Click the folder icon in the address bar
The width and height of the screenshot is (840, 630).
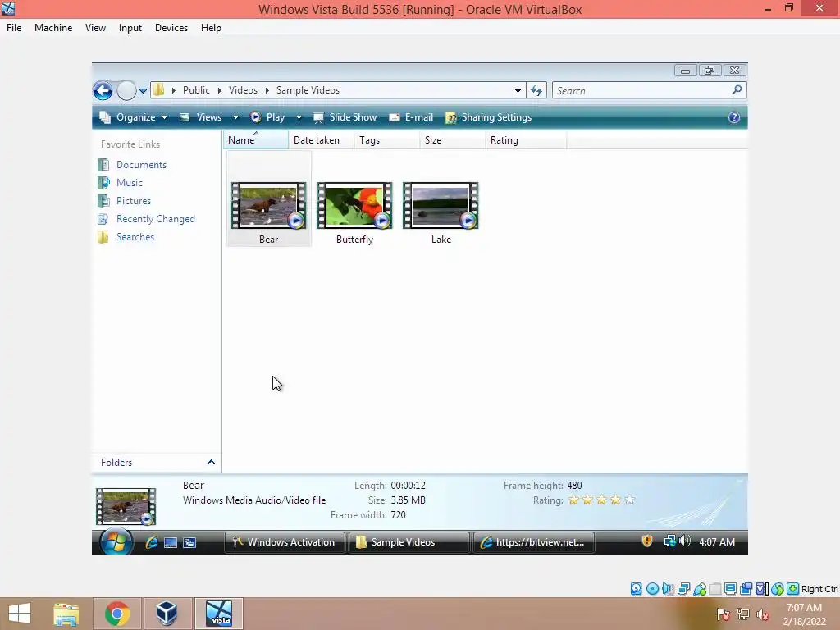coord(158,90)
